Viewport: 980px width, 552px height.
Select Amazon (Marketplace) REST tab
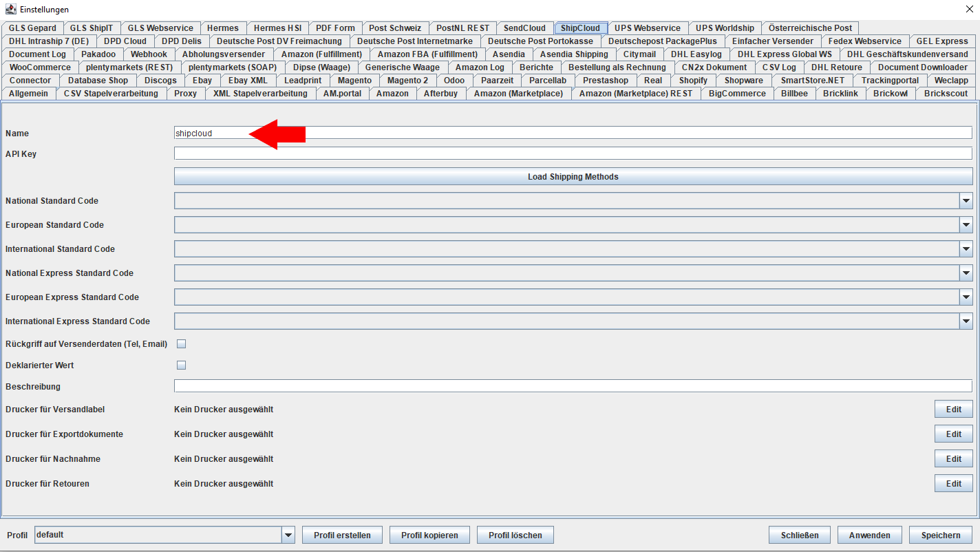(636, 94)
